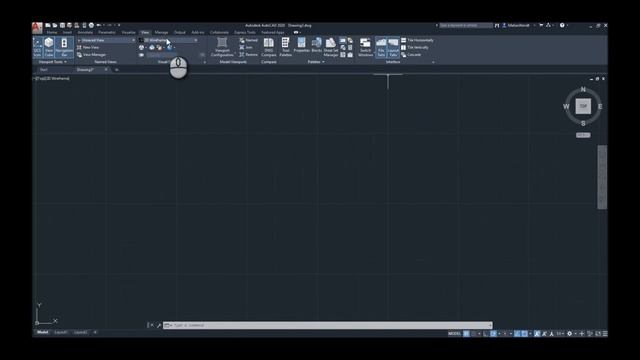The width and height of the screenshot is (640, 360).
Task: Toggle the Navigation Bar button
Action: pos(64,47)
